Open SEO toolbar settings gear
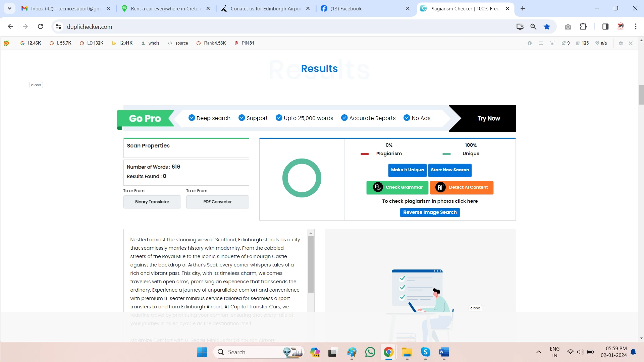The height and width of the screenshot is (362, 644). [621, 43]
